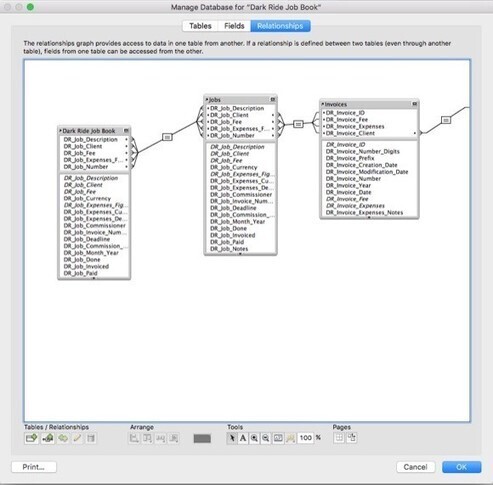
Task: Click DR_Invoice_Client key field in Invoices table
Action: 350,133
